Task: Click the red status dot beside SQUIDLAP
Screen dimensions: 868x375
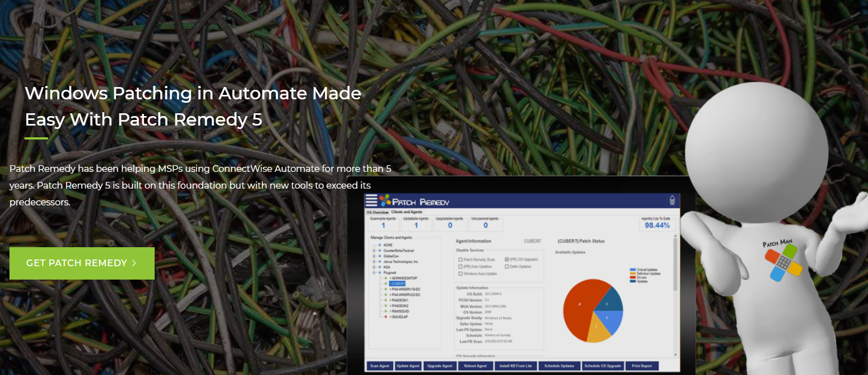Action: (385, 316)
